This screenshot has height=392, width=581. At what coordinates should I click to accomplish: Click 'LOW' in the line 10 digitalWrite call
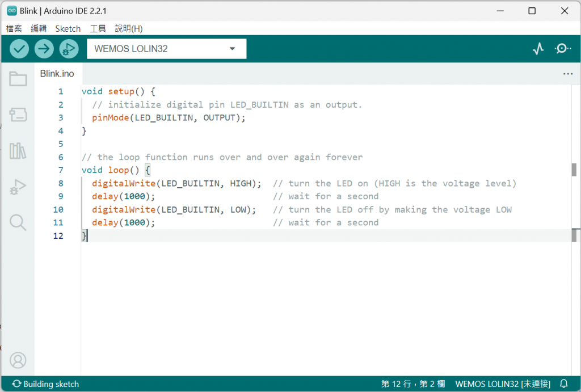tap(238, 210)
